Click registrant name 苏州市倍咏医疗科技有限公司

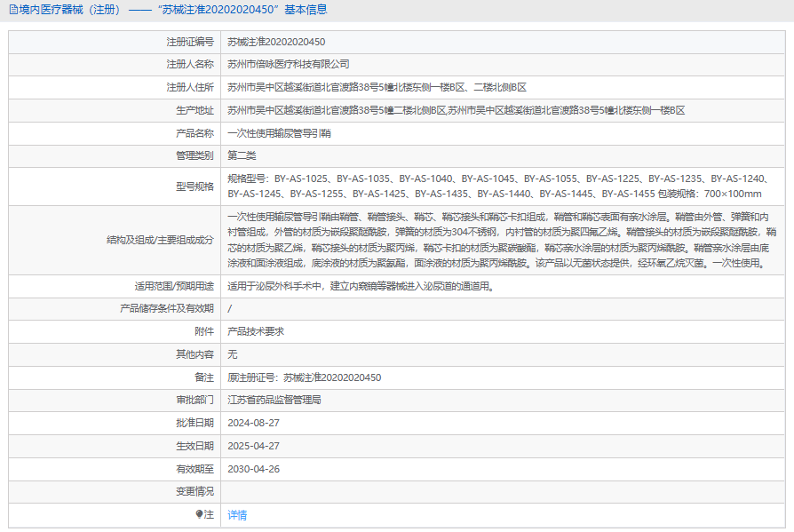click(x=289, y=65)
